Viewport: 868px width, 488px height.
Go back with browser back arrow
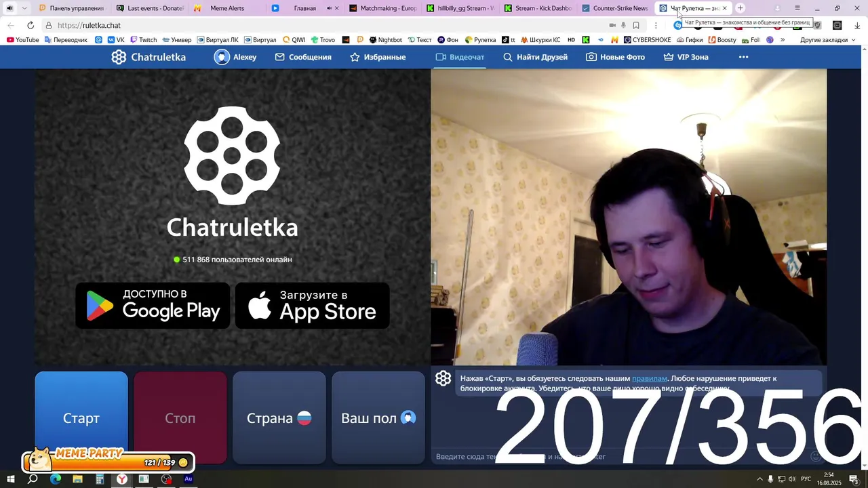point(11,25)
